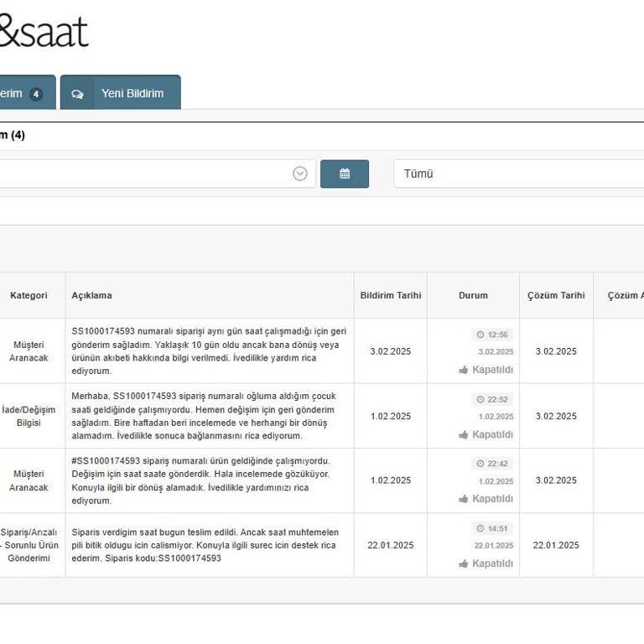Image resolution: width=644 pixels, height=644 pixels.
Task: Click Bildirim Tarihi cell 22.01.2025
Action: [391, 545]
